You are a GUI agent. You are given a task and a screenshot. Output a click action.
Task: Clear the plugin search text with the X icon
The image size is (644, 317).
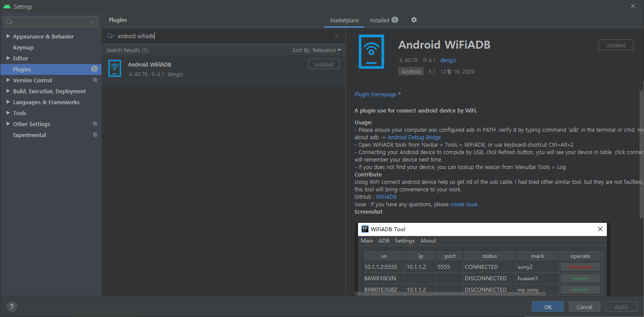(x=337, y=36)
